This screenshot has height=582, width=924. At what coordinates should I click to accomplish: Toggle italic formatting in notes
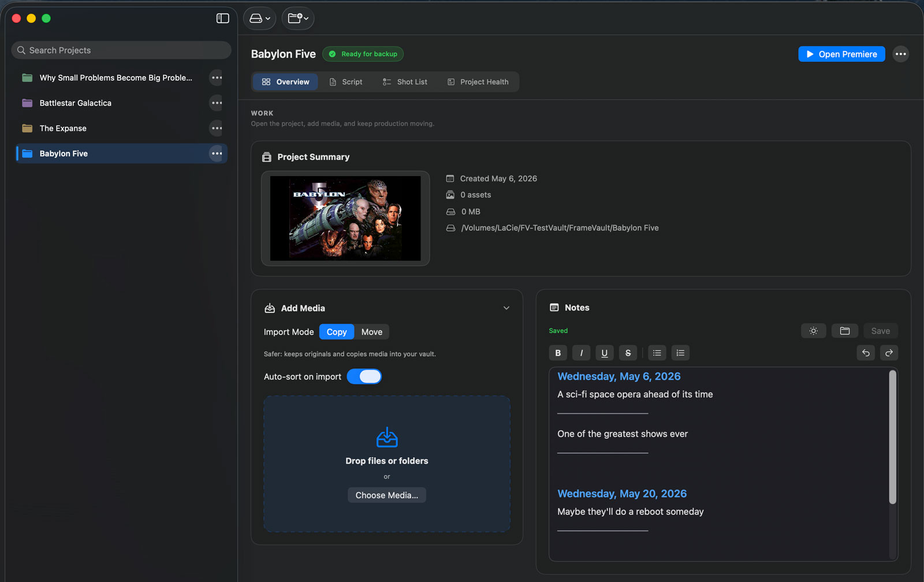[582, 353]
